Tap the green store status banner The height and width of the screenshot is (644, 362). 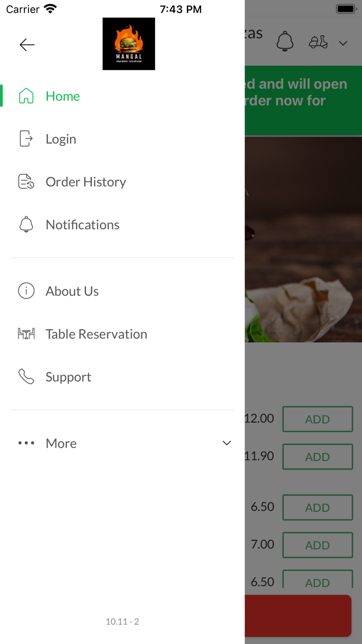click(x=303, y=100)
